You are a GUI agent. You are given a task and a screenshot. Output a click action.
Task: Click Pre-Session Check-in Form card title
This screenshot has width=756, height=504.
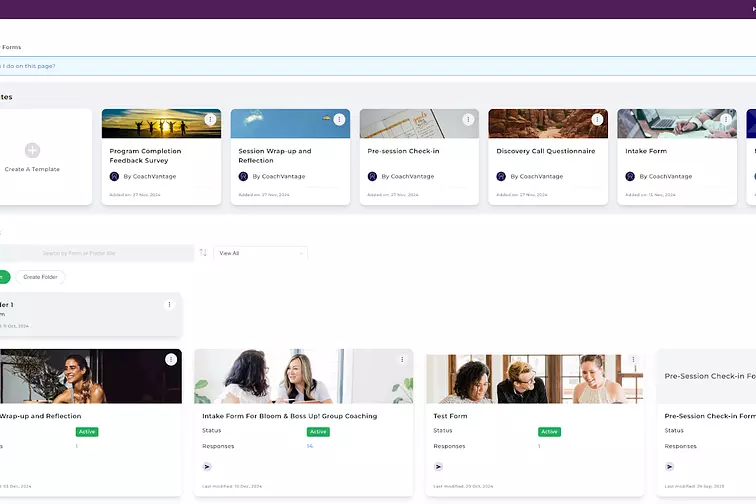click(710, 416)
